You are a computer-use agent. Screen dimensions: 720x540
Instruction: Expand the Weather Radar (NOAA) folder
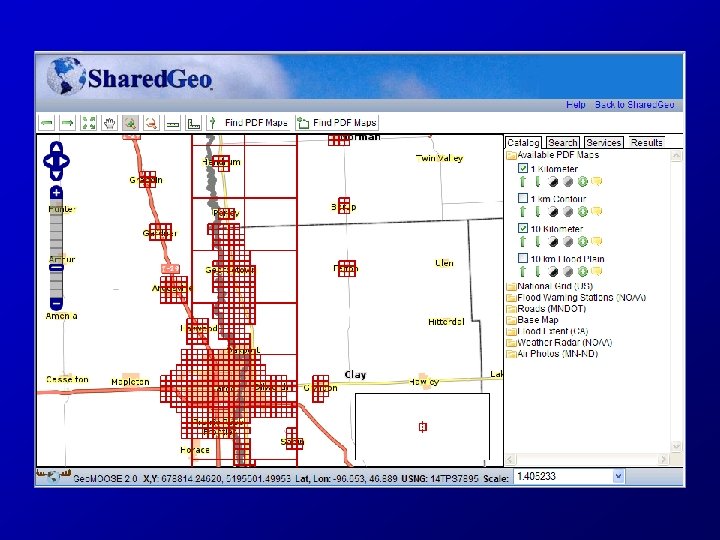point(511,343)
